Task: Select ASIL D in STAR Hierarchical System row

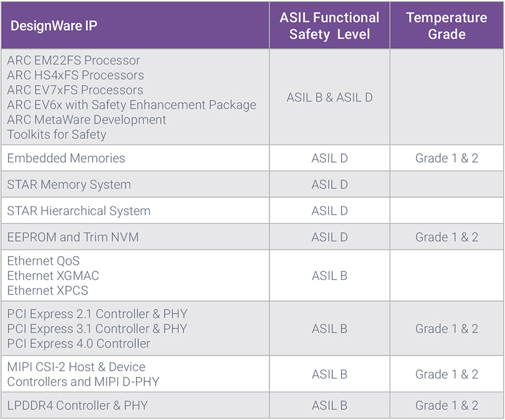Action: tap(329, 211)
